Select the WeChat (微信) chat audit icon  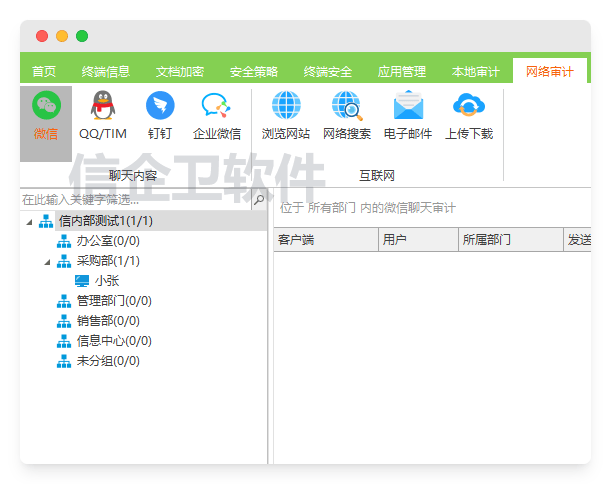[46, 116]
